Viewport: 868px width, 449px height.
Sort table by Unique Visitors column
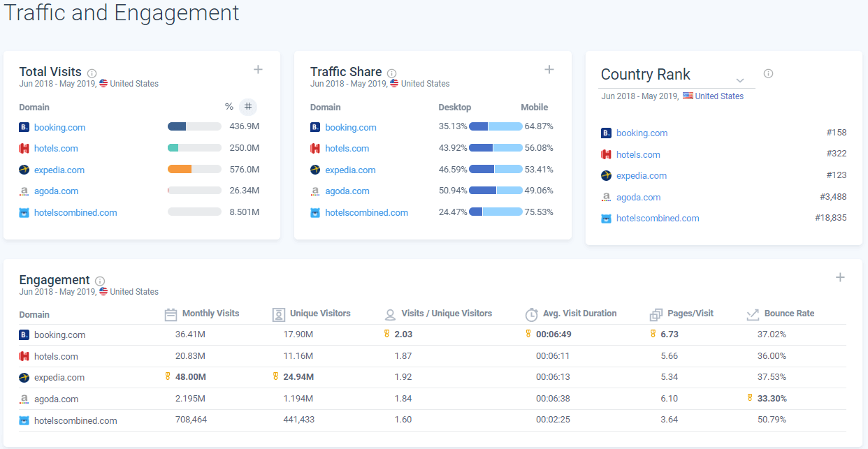pos(320,314)
